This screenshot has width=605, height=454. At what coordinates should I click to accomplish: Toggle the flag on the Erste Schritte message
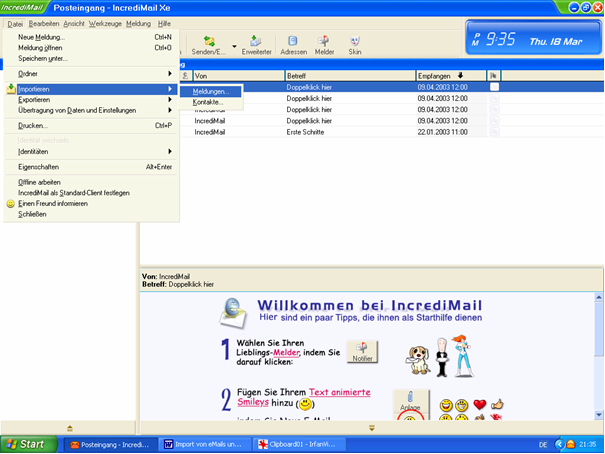click(494, 132)
